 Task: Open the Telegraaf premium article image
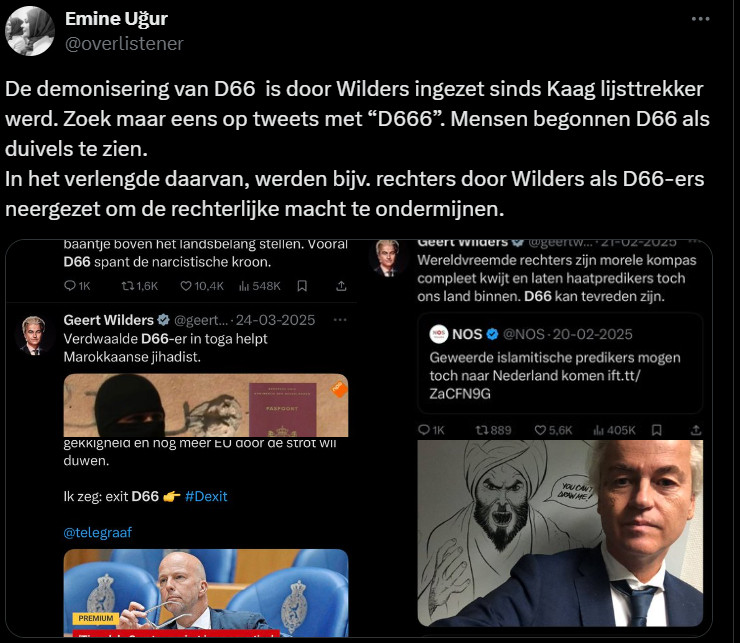click(x=206, y=593)
